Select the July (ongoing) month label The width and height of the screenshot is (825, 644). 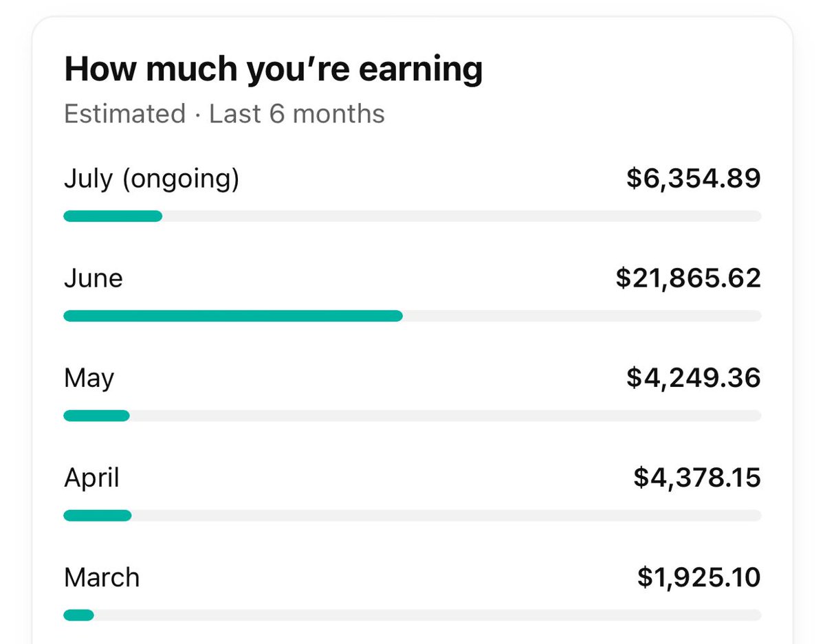151,179
